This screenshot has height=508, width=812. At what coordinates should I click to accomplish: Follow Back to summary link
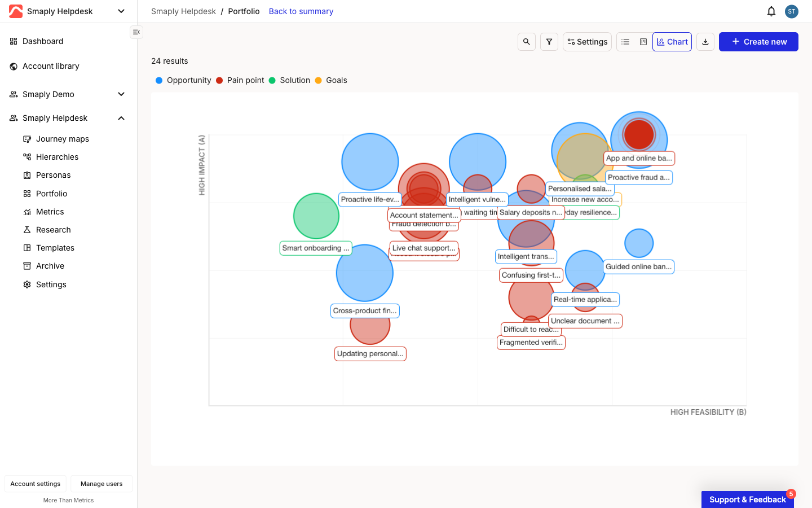point(301,11)
